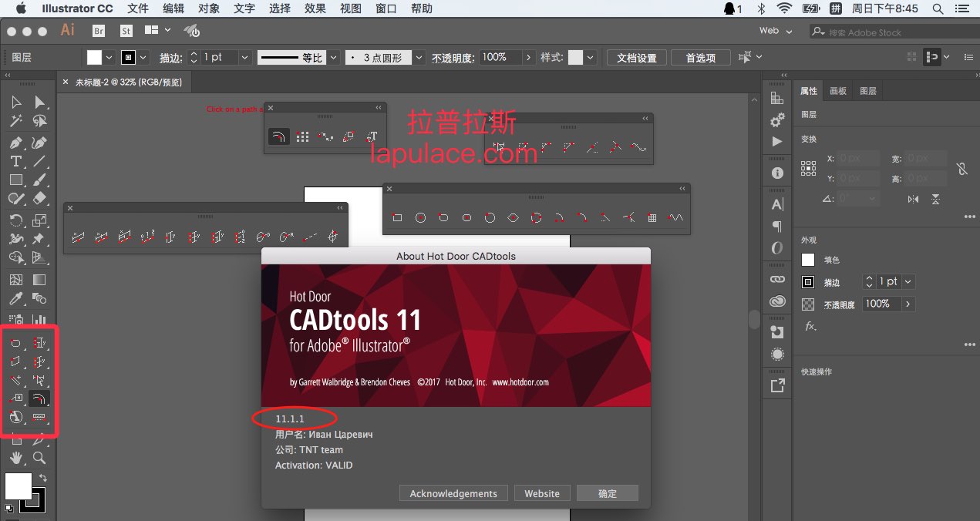The image size is (980, 521).
Task: Open the 文件 menu
Action: tap(138, 8)
